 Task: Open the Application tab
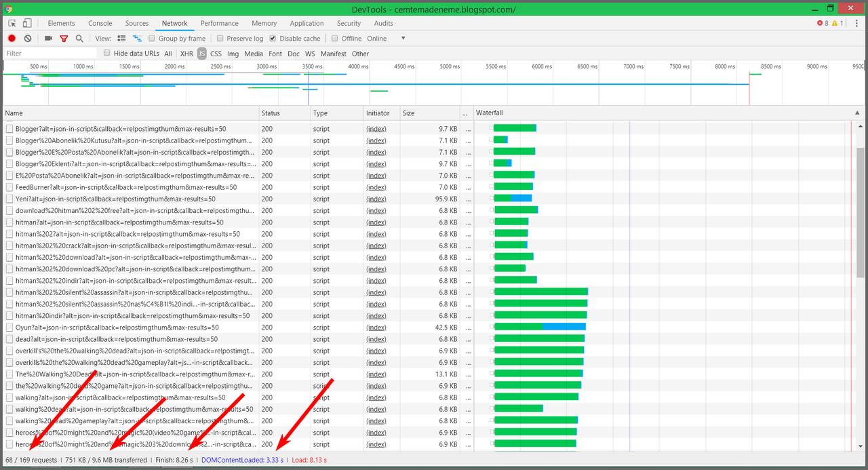(x=307, y=23)
